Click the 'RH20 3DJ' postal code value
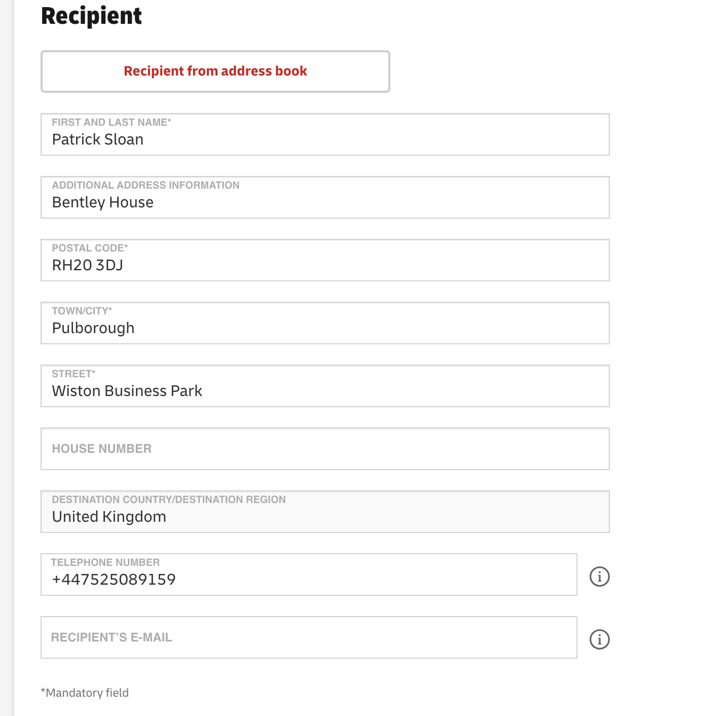Screen dimensions: 728x716 pos(88,265)
